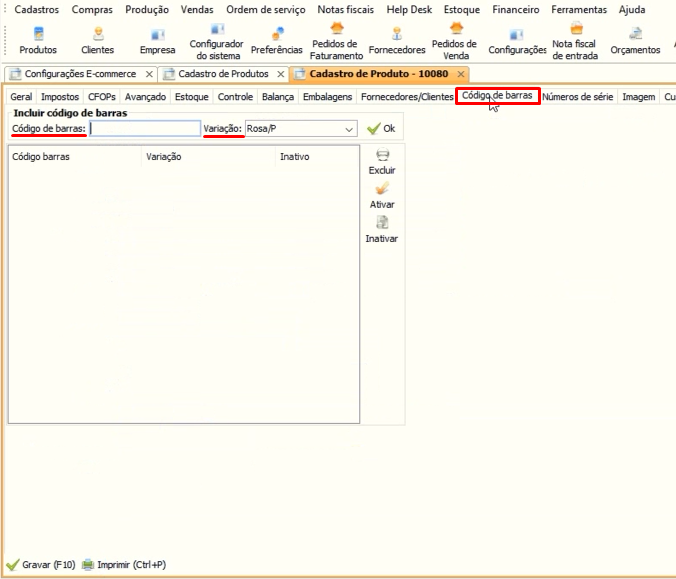Click the Inativar barcode icon

382,223
